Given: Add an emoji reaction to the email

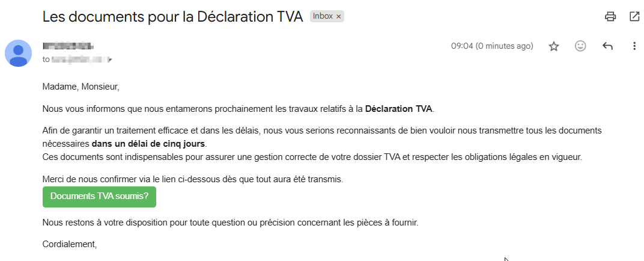Looking at the screenshot, I should click(x=580, y=46).
